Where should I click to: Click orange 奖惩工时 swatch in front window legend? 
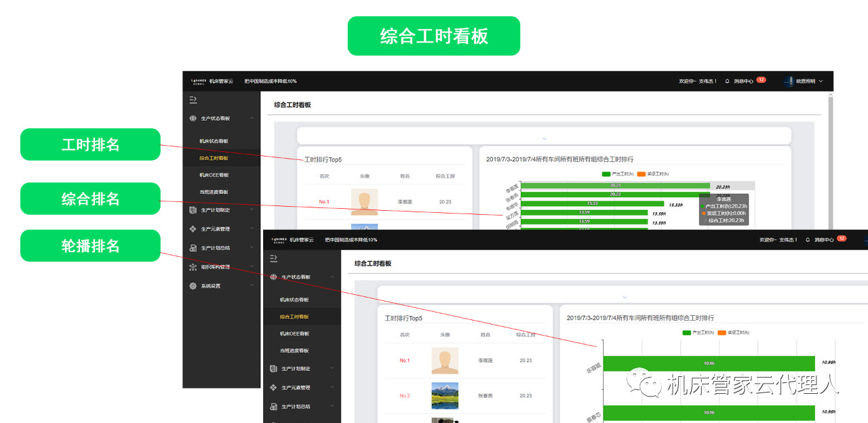[x=722, y=333]
